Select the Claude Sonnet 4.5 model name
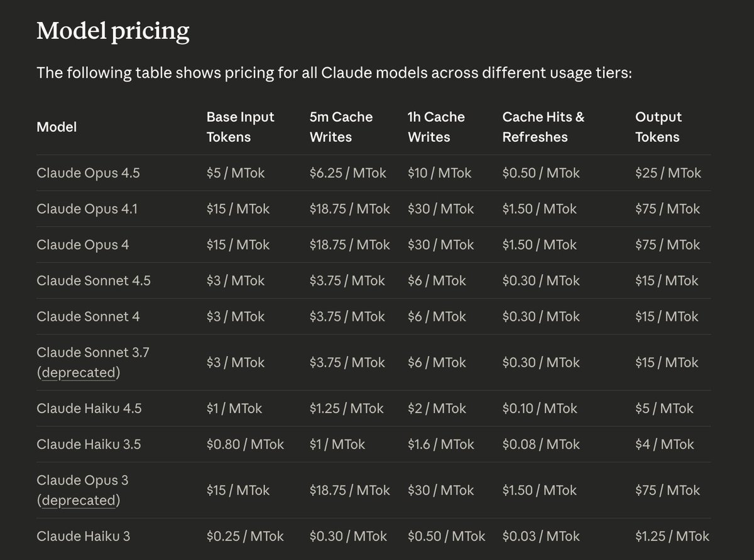 (94, 281)
